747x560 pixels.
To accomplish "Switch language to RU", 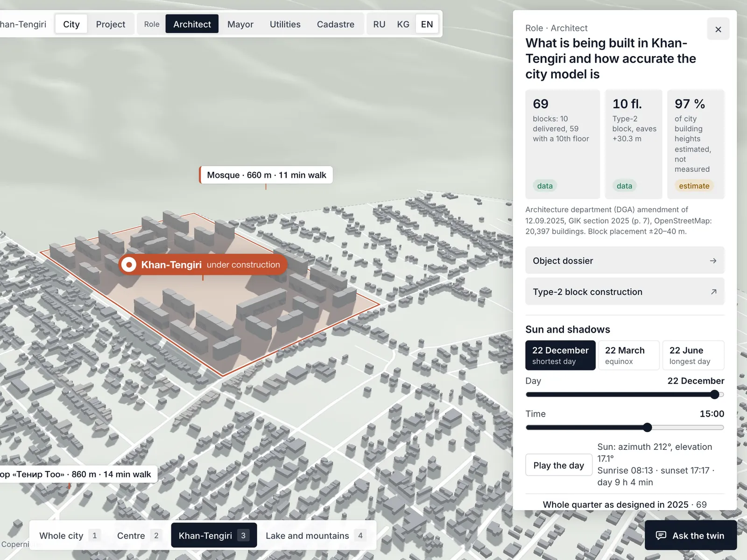I will coord(379,24).
